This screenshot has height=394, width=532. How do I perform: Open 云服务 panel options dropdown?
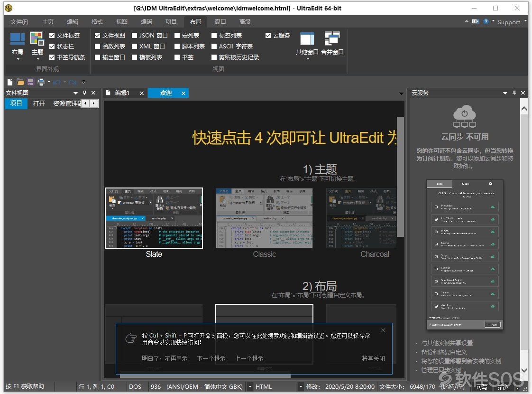click(x=505, y=93)
